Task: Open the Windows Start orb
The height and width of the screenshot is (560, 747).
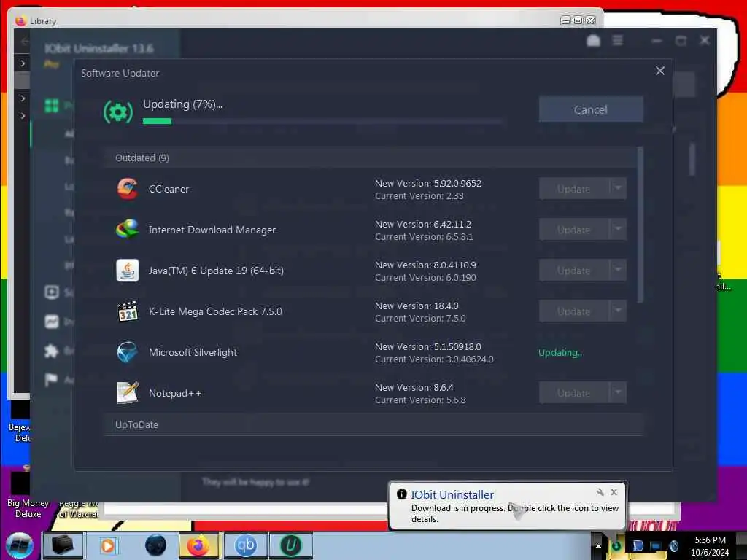Action: click(x=20, y=546)
